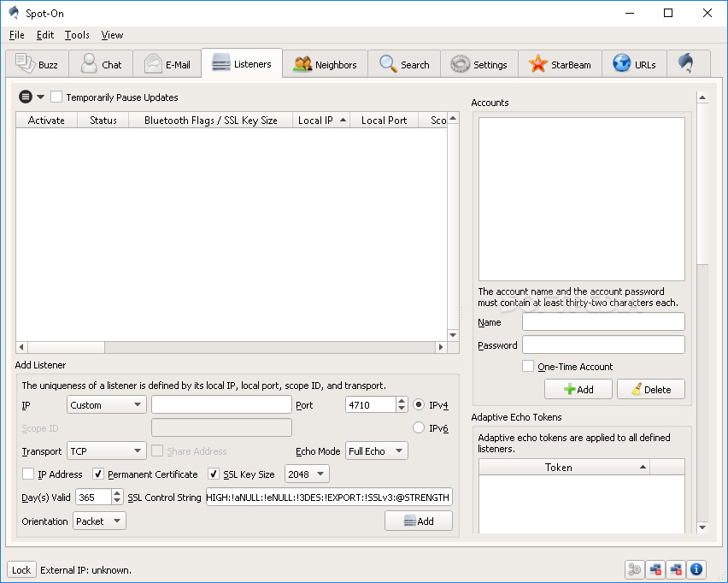
Task: Click the right panel vertical scrollbar thumb
Action: tap(702, 184)
